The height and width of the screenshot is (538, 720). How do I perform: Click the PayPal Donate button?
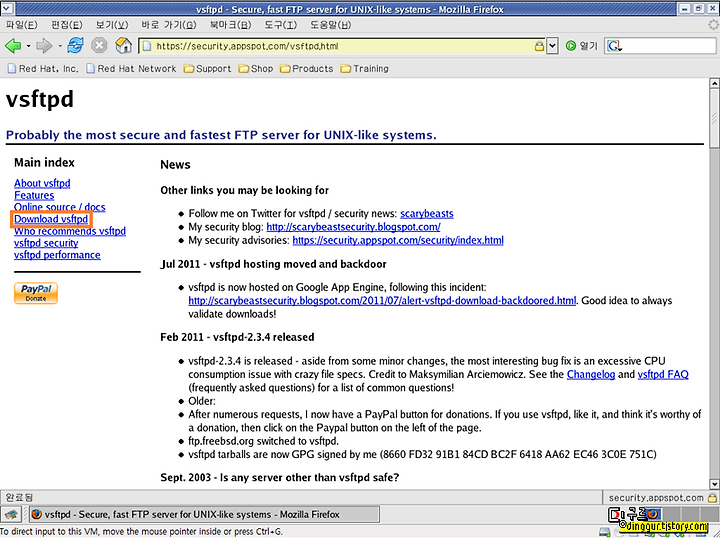(x=36, y=293)
